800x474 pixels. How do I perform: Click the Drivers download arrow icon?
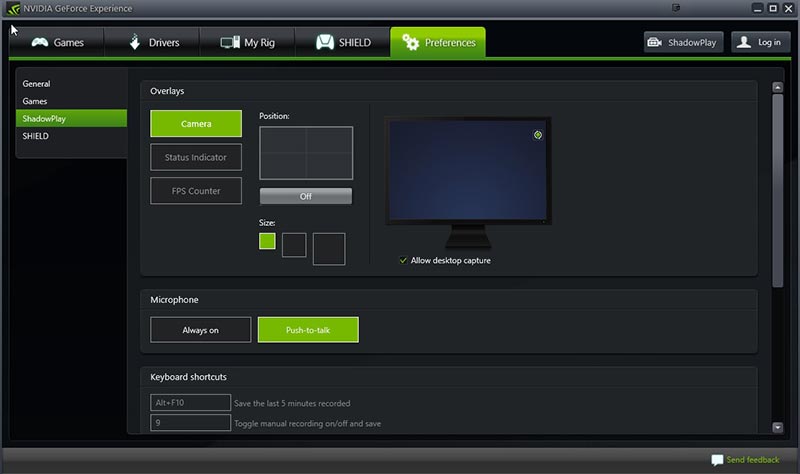coord(136,43)
